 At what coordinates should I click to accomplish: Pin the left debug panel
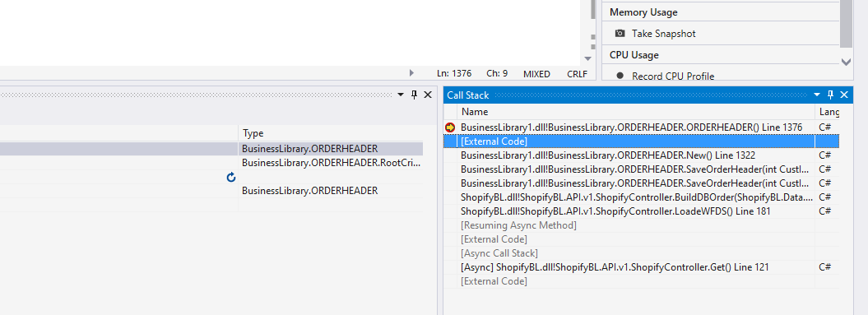coord(414,95)
